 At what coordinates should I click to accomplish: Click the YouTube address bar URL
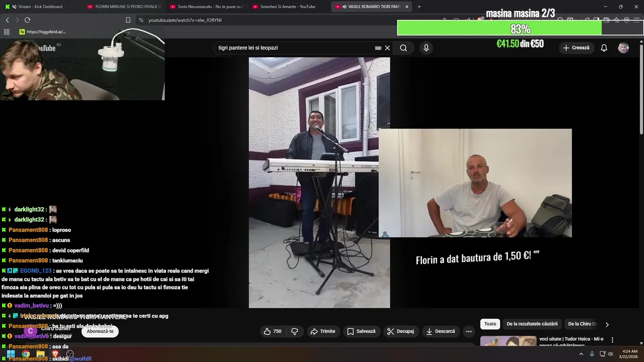click(x=185, y=20)
